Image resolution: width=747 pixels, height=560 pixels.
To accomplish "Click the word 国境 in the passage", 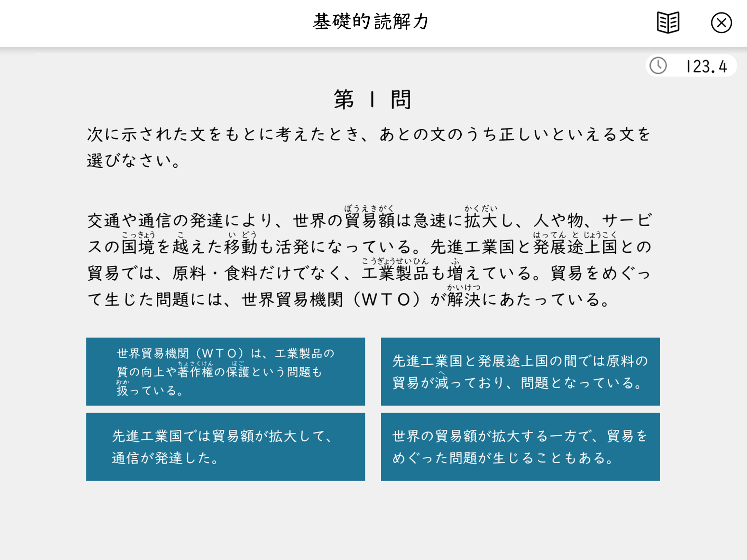I will tap(138, 247).
